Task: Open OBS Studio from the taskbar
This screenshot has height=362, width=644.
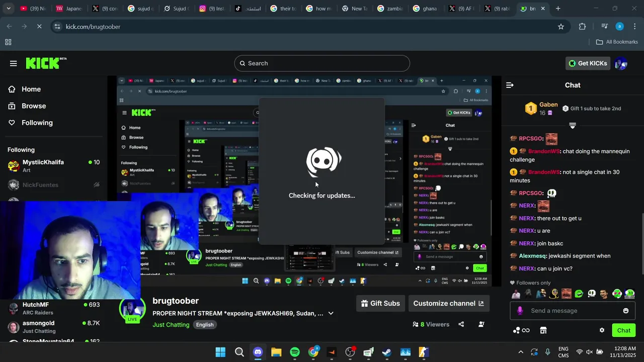Action: pos(350,352)
